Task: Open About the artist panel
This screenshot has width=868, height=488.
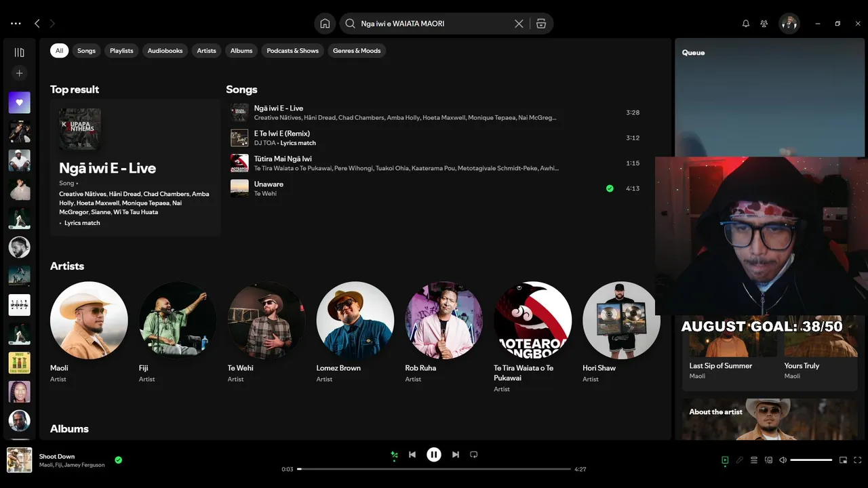Action: pyautogui.click(x=770, y=419)
